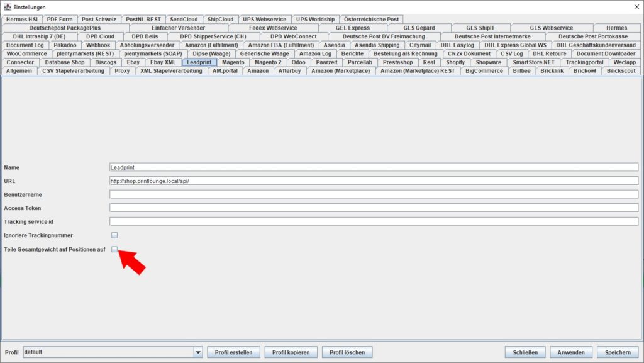Screen dimensions: 644x363
Task: Open the Österreichische Post tab
Action: [x=371, y=19]
